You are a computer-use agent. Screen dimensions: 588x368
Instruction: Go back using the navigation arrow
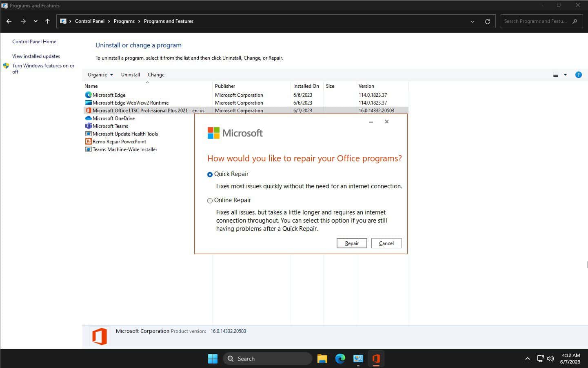tap(9, 21)
